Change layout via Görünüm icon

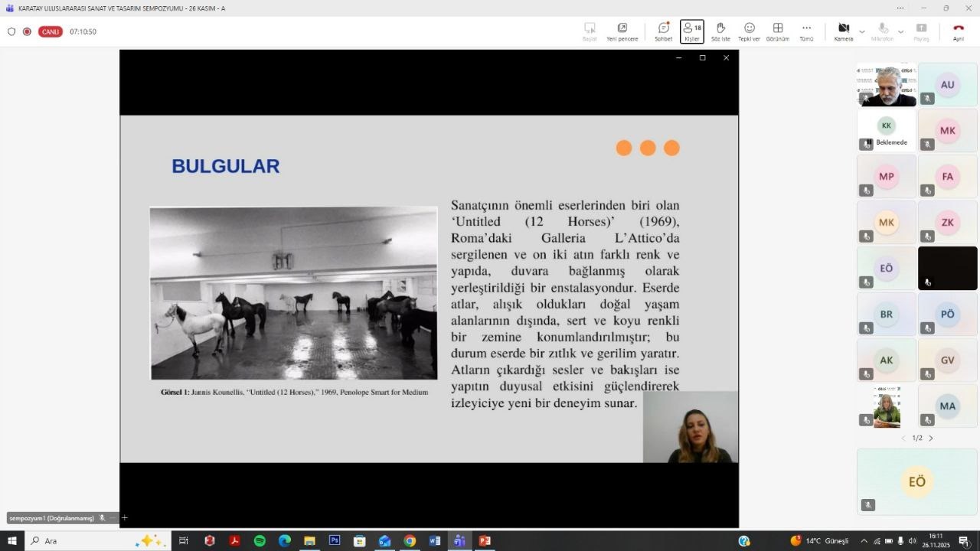click(777, 31)
